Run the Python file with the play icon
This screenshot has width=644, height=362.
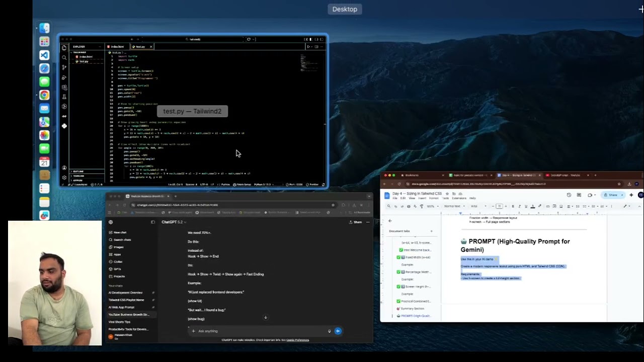[x=308, y=47]
